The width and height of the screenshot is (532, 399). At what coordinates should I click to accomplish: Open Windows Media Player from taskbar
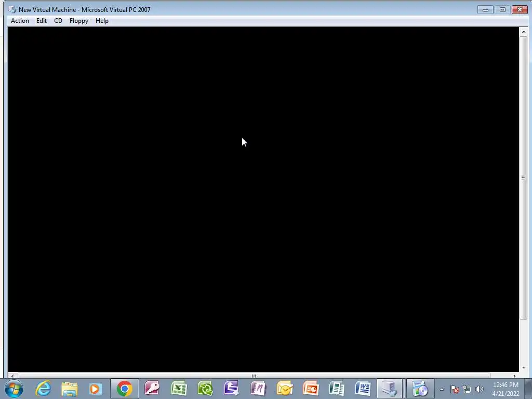96,389
